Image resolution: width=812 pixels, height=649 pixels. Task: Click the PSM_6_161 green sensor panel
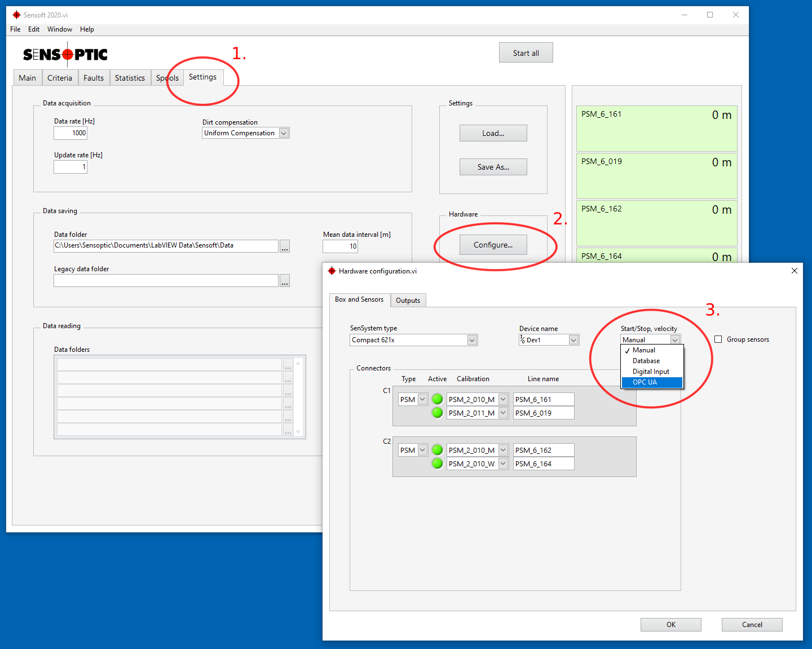pos(656,129)
